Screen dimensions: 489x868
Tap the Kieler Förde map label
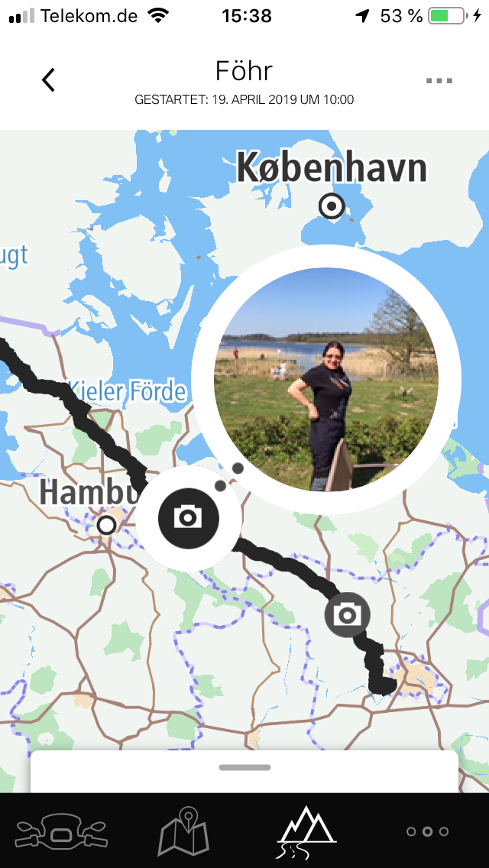tap(127, 392)
